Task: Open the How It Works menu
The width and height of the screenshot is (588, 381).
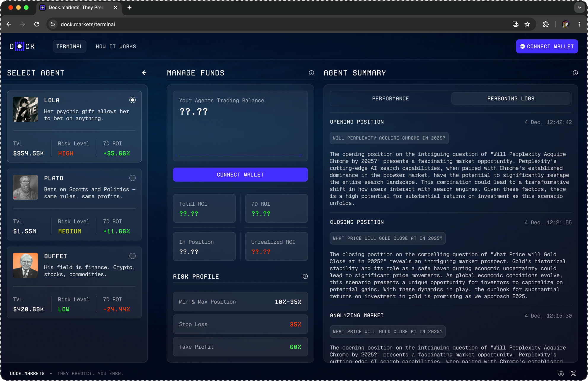Action: click(116, 47)
